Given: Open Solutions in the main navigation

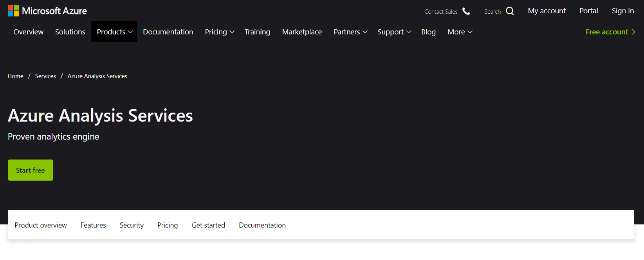Looking at the screenshot, I should click(x=70, y=32).
